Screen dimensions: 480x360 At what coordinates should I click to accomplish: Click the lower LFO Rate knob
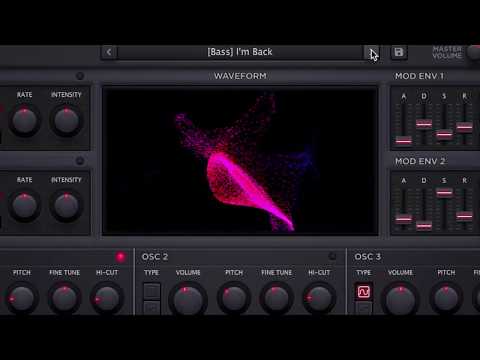point(24,206)
